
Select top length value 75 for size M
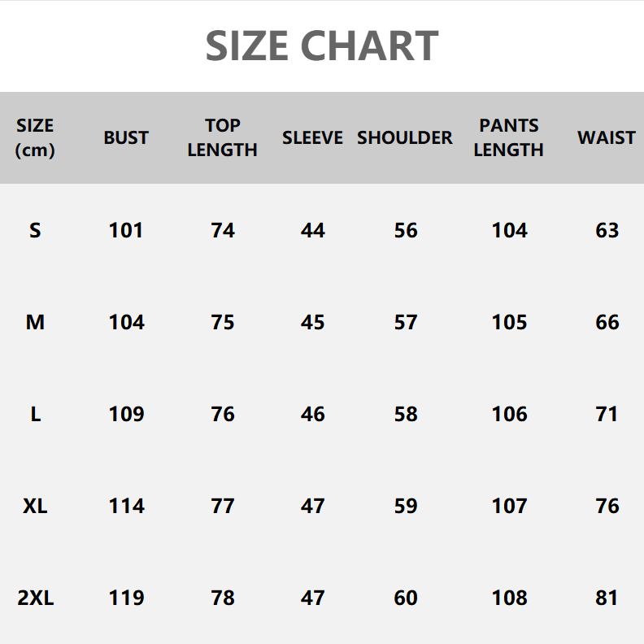pos(222,322)
